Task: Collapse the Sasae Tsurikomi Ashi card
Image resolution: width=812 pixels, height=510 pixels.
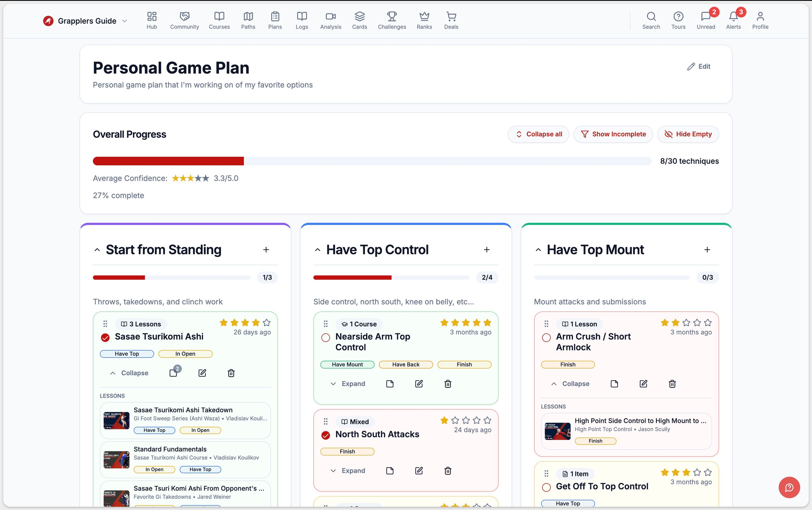Action: click(x=129, y=373)
